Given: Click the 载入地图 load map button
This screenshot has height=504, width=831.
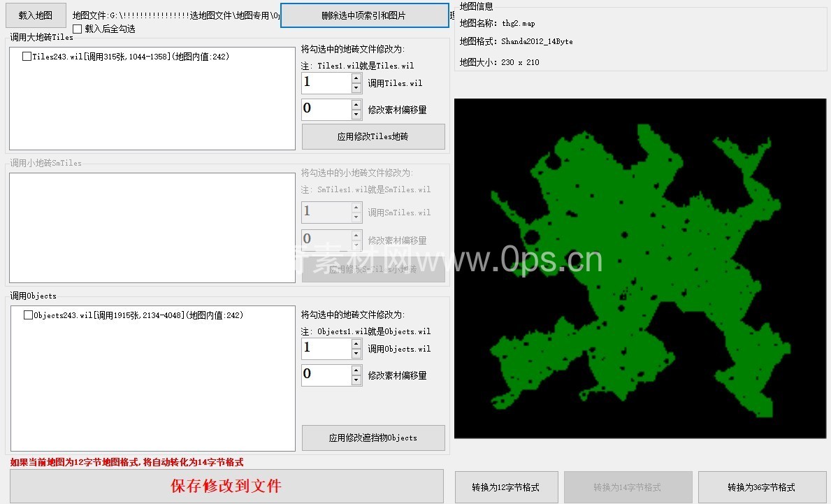Looking at the screenshot, I should click(36, 15).
